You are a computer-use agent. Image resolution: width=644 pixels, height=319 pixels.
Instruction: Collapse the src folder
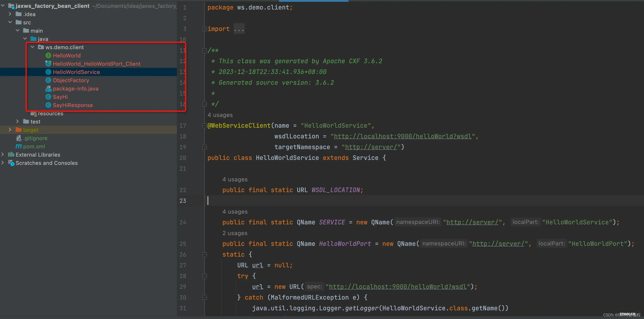[x=10, y=22]
